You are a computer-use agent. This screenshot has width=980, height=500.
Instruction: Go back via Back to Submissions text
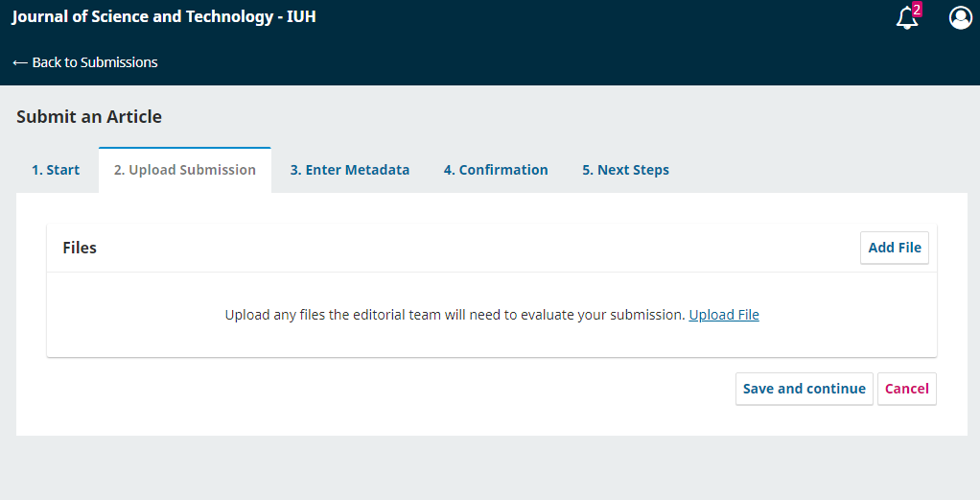pyautogui.click(x=94, y=62)
